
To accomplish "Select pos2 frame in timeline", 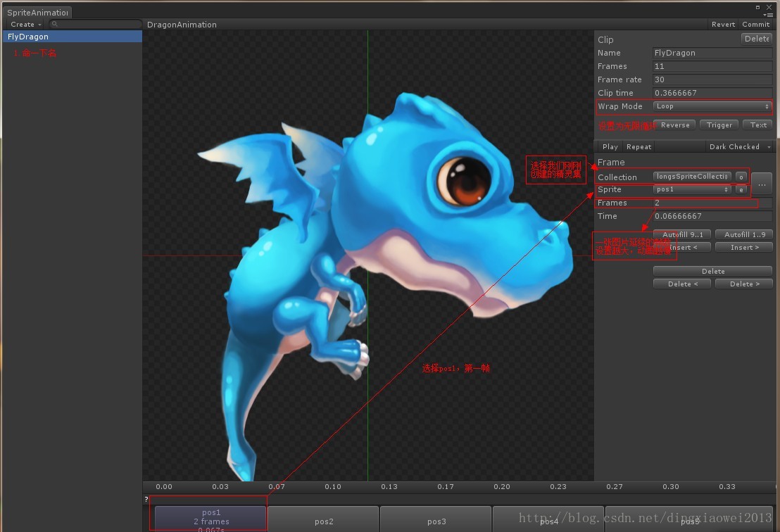I will [324, 520].
